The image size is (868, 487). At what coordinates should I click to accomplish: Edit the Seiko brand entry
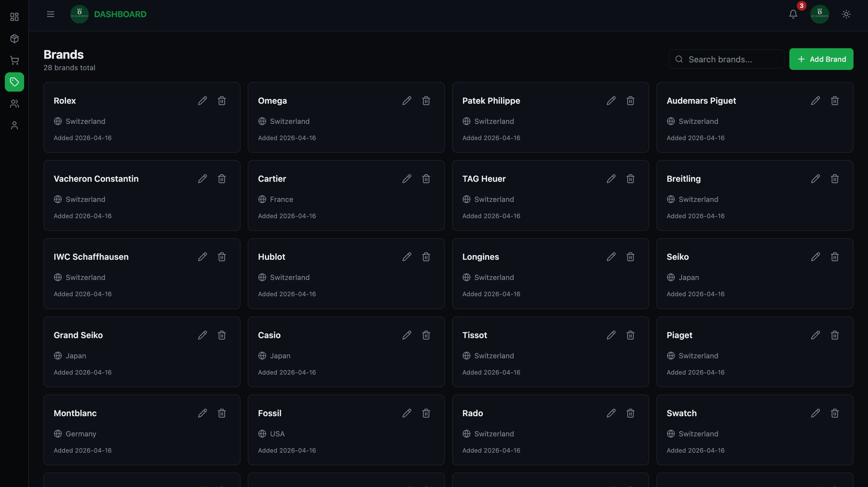[816, 256]
